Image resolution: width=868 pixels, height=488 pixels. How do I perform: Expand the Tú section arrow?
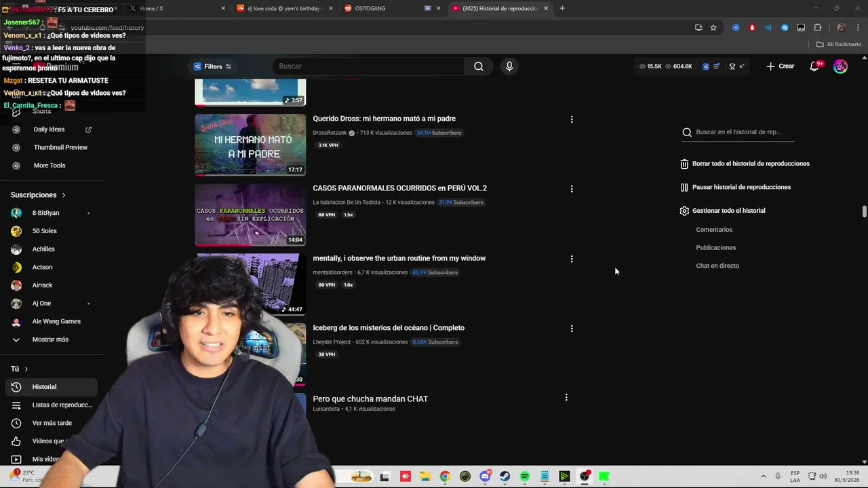point(26,369)
